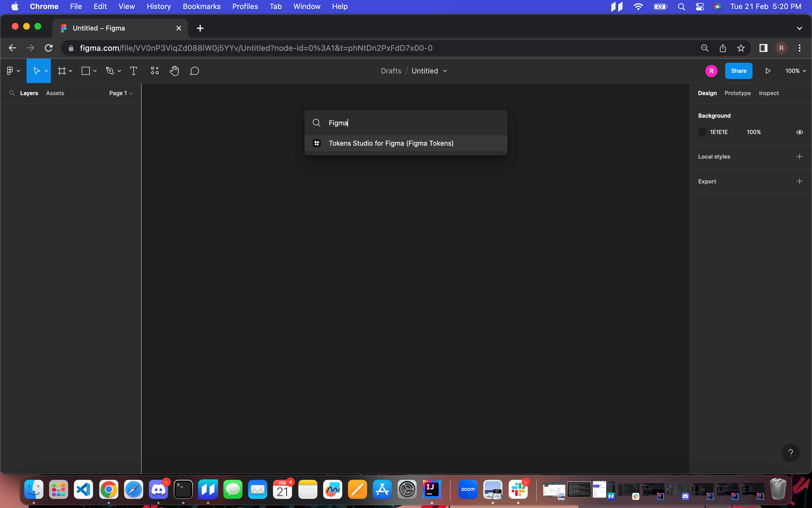Select the Rectangle shape tool
This screenshot has height=508, width=812.
tap(85, 71)
